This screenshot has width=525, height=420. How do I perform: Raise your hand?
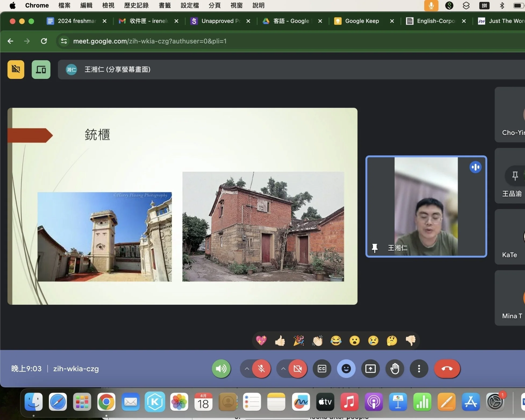[395, 369]
